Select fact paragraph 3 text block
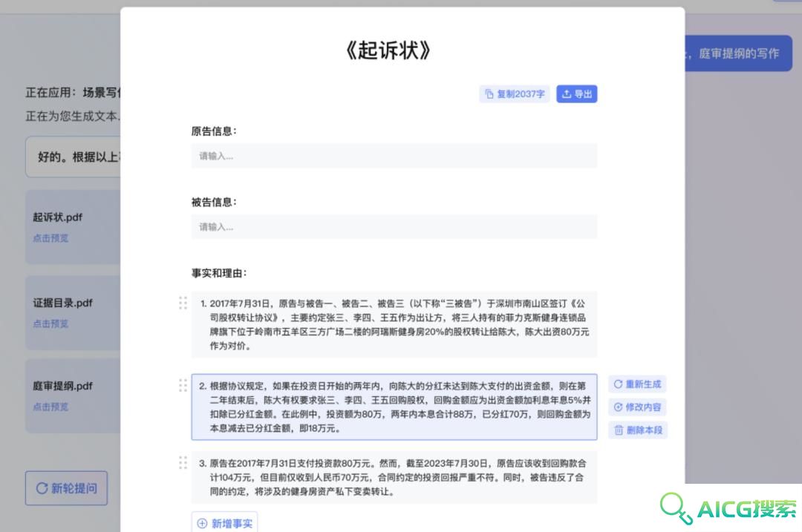 click(394, 477)
